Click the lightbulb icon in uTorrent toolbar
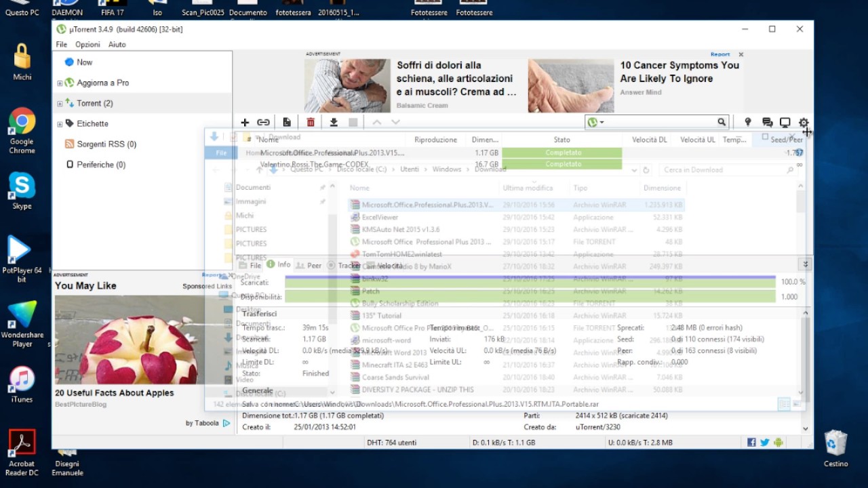868x488 pixels. click(748, 123)
